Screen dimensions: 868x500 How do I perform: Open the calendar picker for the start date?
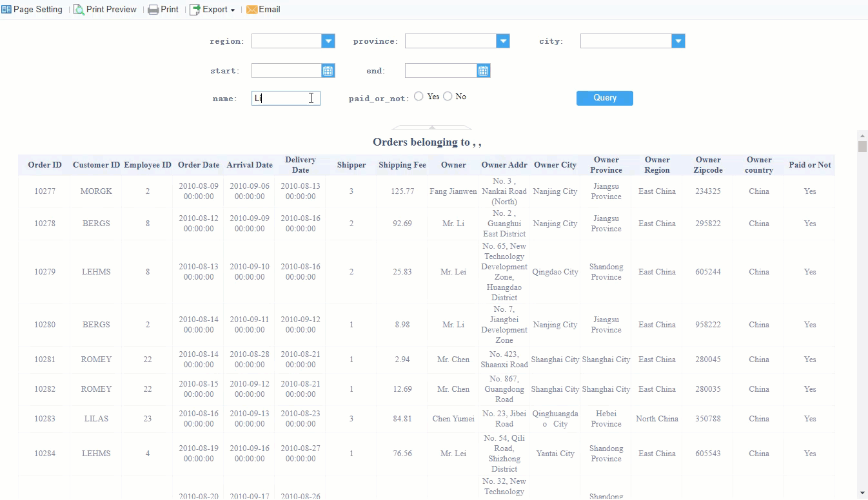pos(328,70)
